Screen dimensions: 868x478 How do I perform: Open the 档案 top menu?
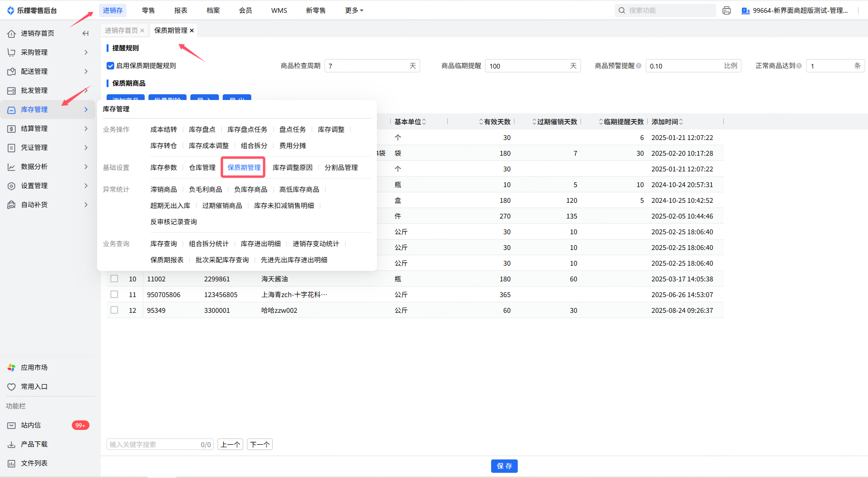[x=213, y=10]
